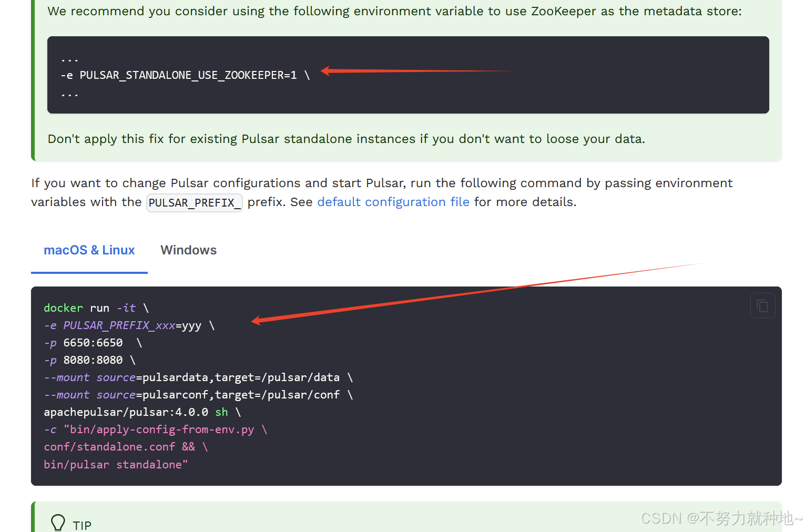Select the -e PULSAR_STANDALONE_USE_ZOOKEEPER=1 code line
805x532 pixels.
pyautogui.click(x=184, y=75)
